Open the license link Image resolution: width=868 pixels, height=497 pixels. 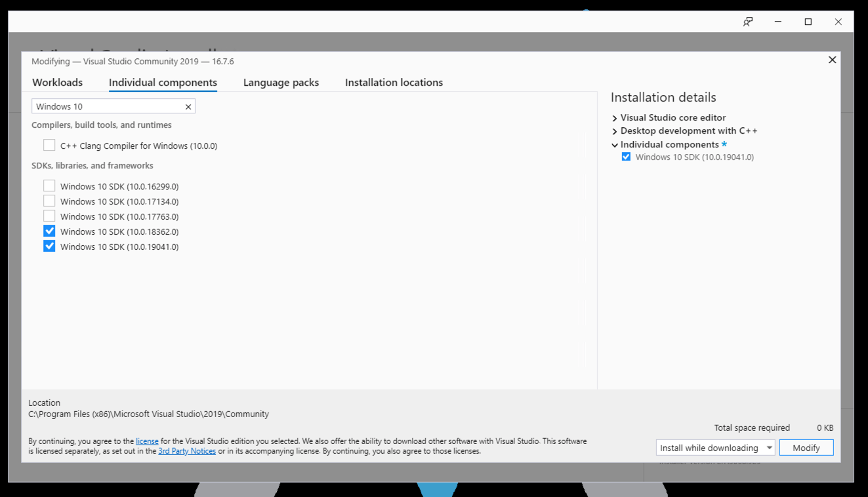147,441
